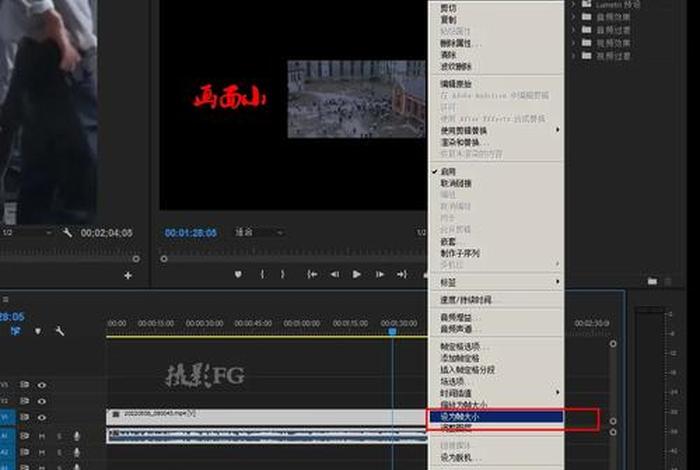The height and width of the screenshot is (470, 700).
Task: Step back one frame in program monitor
Action: coord(334,274)
